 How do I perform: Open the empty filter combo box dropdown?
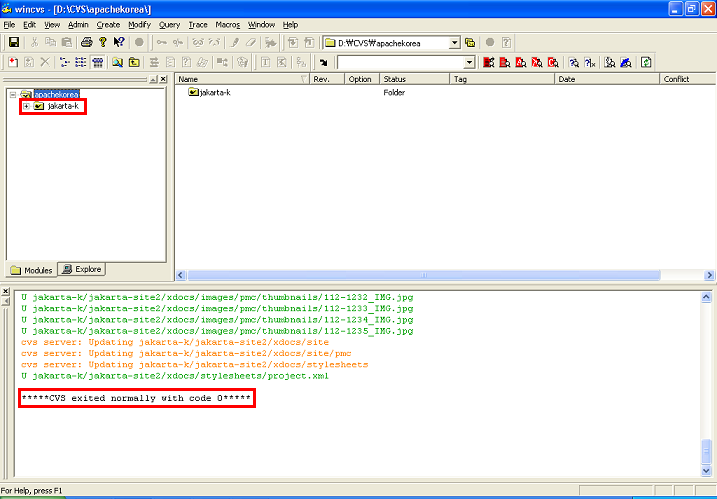(469, 62)
